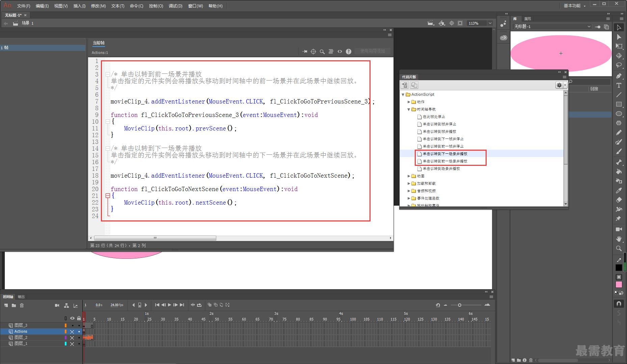Select the Bone tool
The width and height of the screenshot is (627, 364).
point(619,162)
